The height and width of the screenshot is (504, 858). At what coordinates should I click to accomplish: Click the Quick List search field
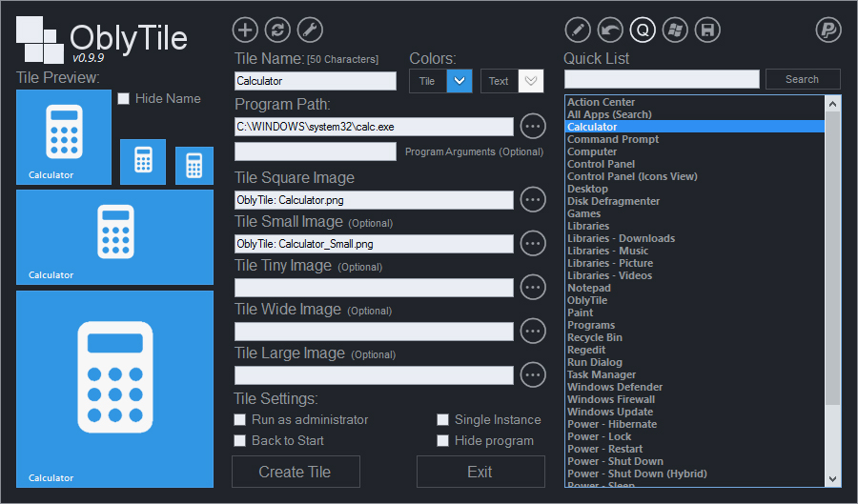click(x=662, y=79)
